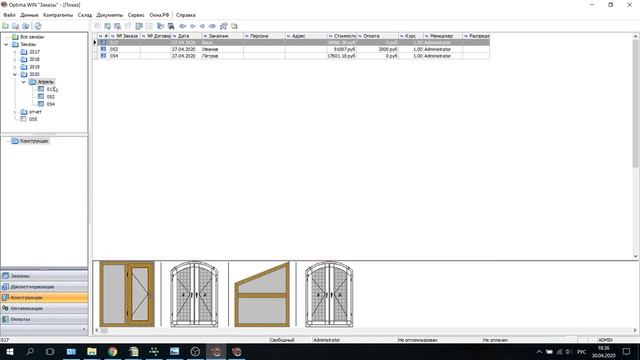The height and width of the screenshot is (360, 640).
Task: Open the Документы menu
Action: click(x=109, y=15)
